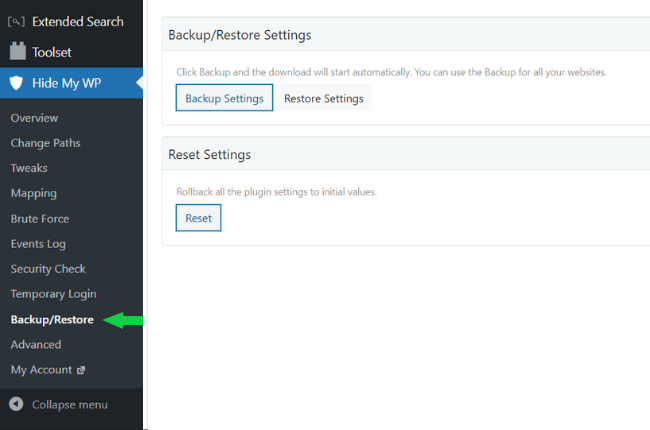Screen dimensions: 650x430
Task: Open Temporary Login settings
Action: (53, 294)
